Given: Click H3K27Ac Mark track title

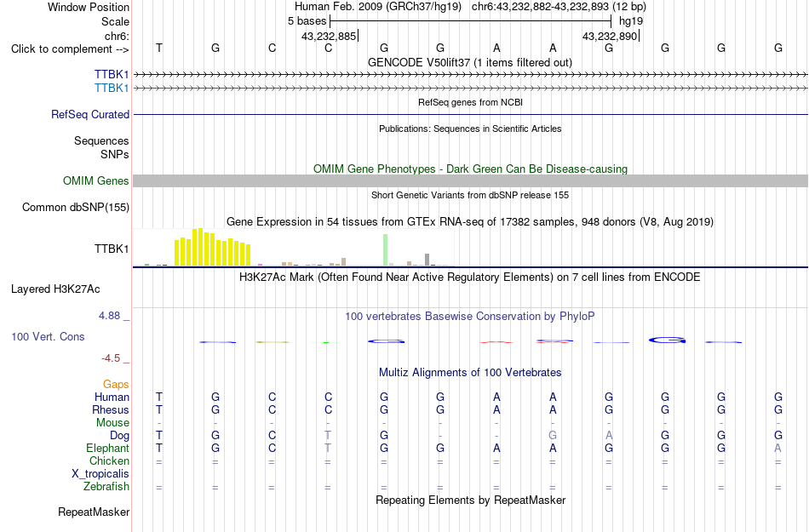Looking at the screenshot, I should (469, 277).
